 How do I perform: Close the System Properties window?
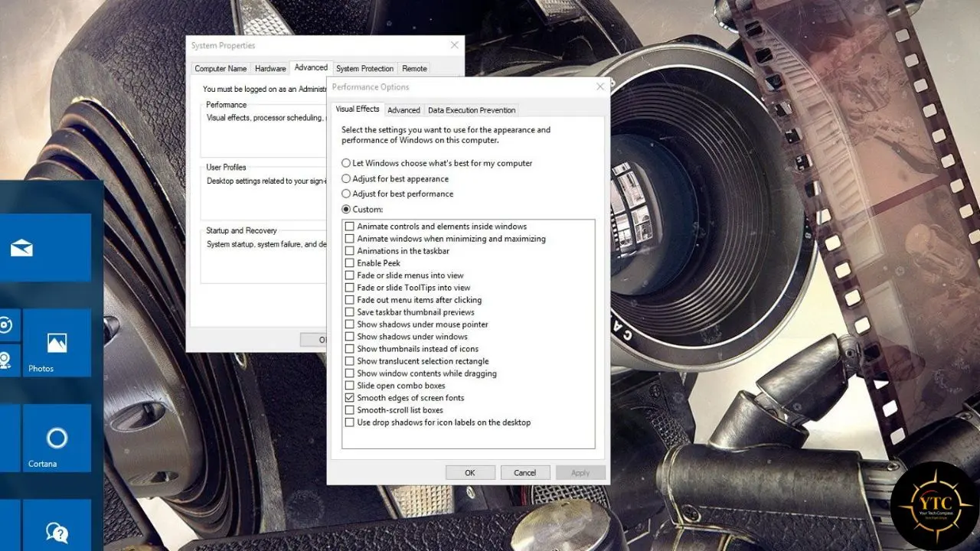(455, 46)
